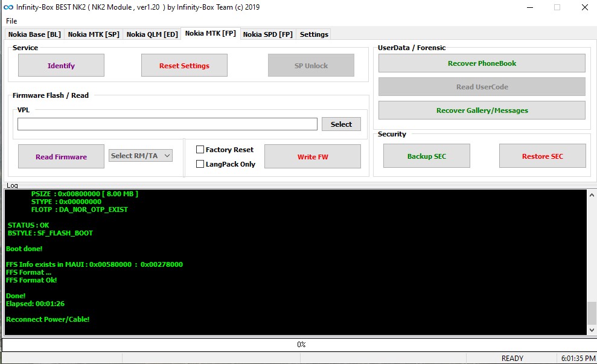This screenshot has width=597, height=364.
Task: Click the 'FFS Info exists in MAUI' log line
Action: pos(94,264)
